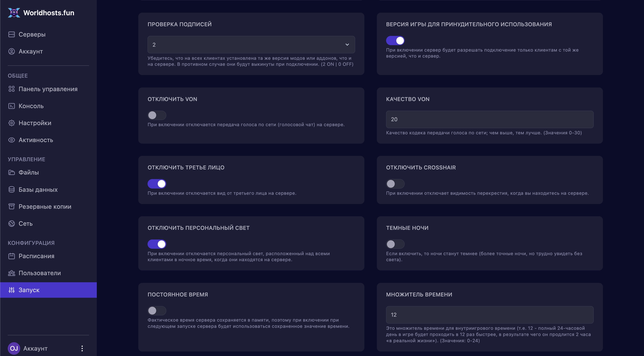Open the three-dot account options menu

click(x=82, y=348)
